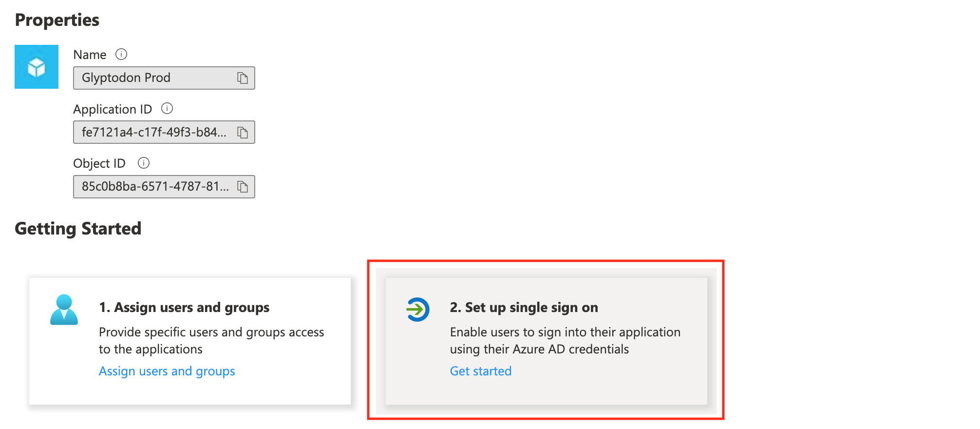This screenshot has width=980, height=429.
Task: Show info tooltip for Application ID
Action: pyautogui.click(x=167, y=108)
